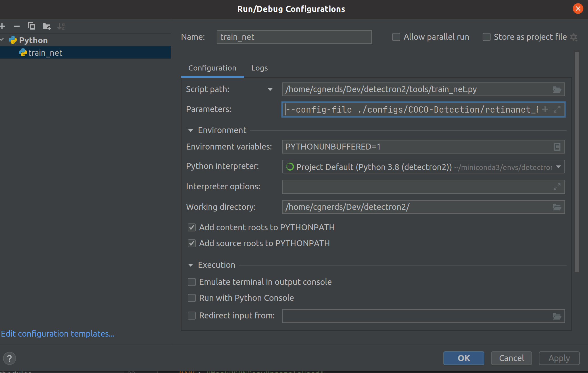The height and width of the screenshot is (373, 588).
Task: Enable Emulate terminal in output console
Action: tap(192, 282)
